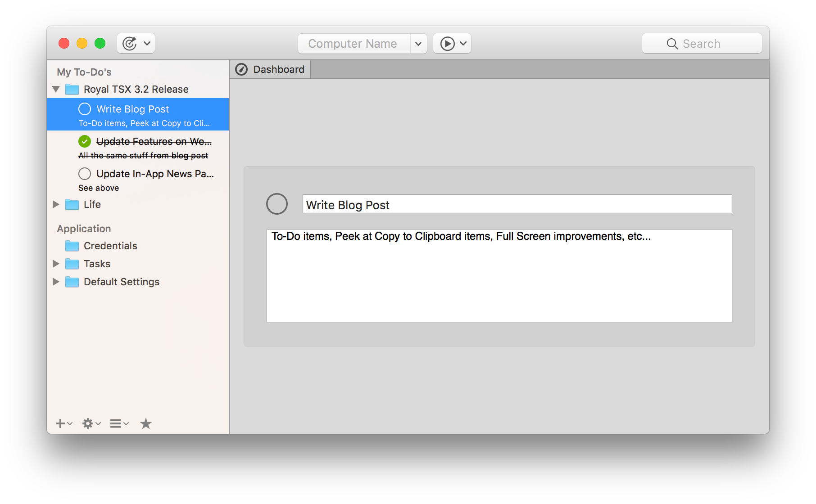Click the to-do description text area

tap(499, 276)
